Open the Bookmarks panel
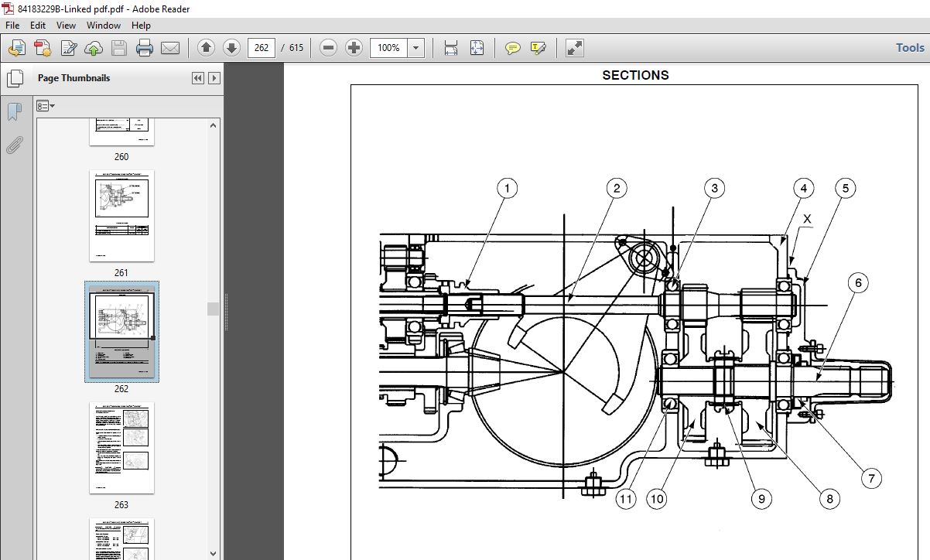Image resolution: width=930 pixels, height=560 pixels. coord(15,111)
